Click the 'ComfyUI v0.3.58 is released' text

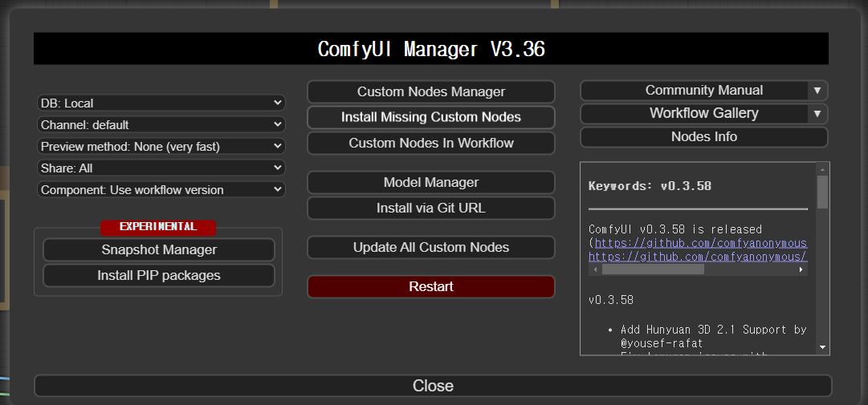point(675,229)
